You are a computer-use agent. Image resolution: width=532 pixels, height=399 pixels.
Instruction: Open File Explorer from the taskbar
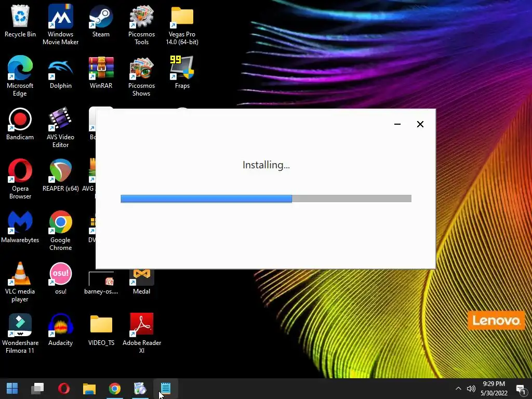89,389
